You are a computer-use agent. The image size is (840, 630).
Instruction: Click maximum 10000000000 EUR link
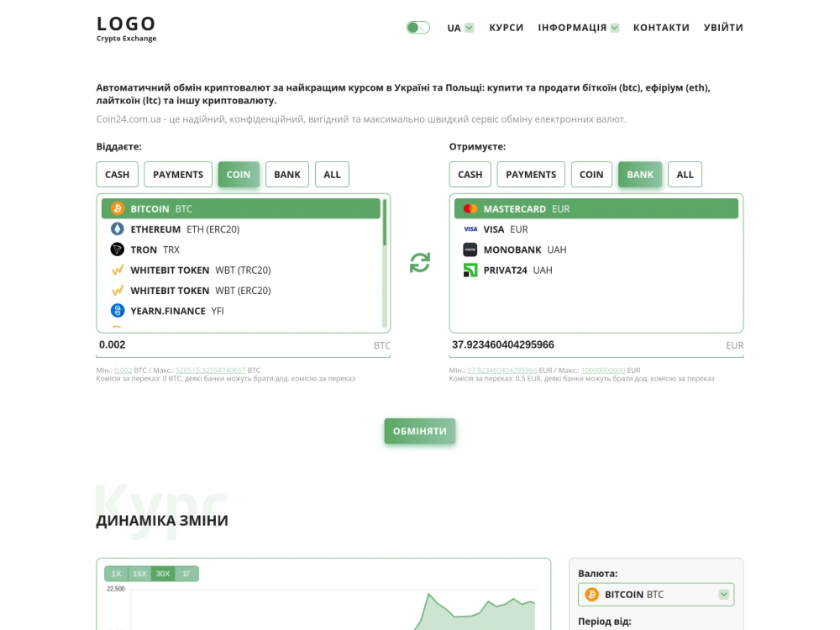(x=603, y=370)
